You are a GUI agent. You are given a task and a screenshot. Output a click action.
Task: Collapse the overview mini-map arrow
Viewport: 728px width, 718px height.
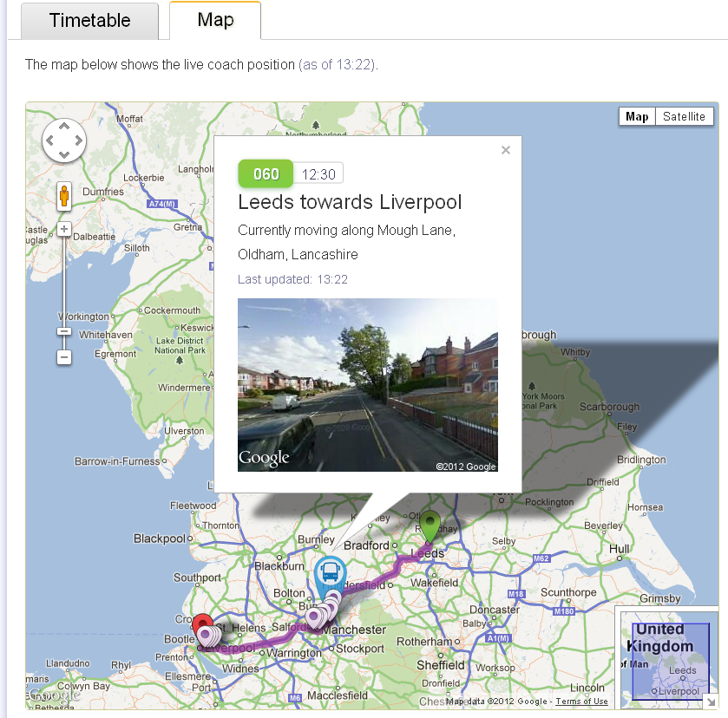711,702
